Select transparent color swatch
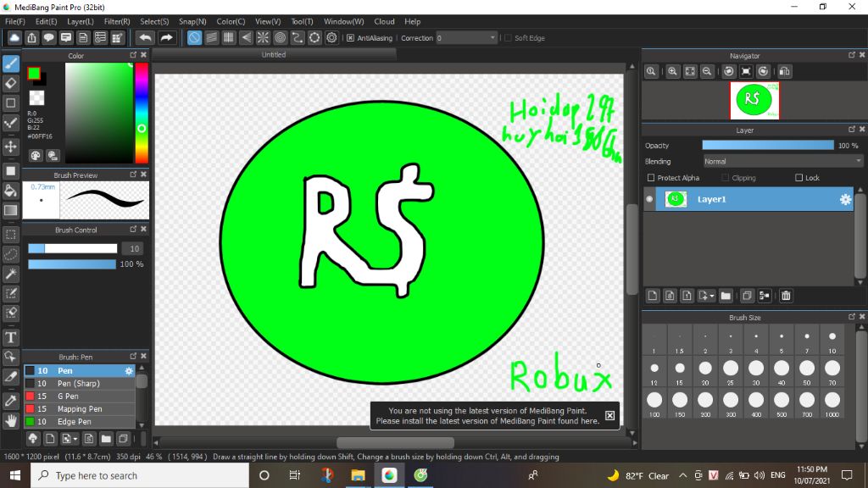Image resolution: width=868 pixels, height=488 pixels. pyautogui.click(x=36, y=98)
